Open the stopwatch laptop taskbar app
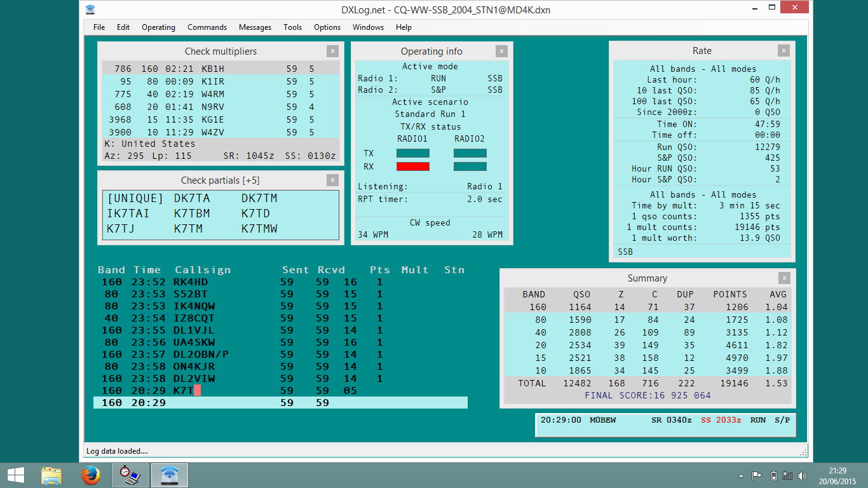868x488 pixels. pyautogui.click(x=130, y=475)
